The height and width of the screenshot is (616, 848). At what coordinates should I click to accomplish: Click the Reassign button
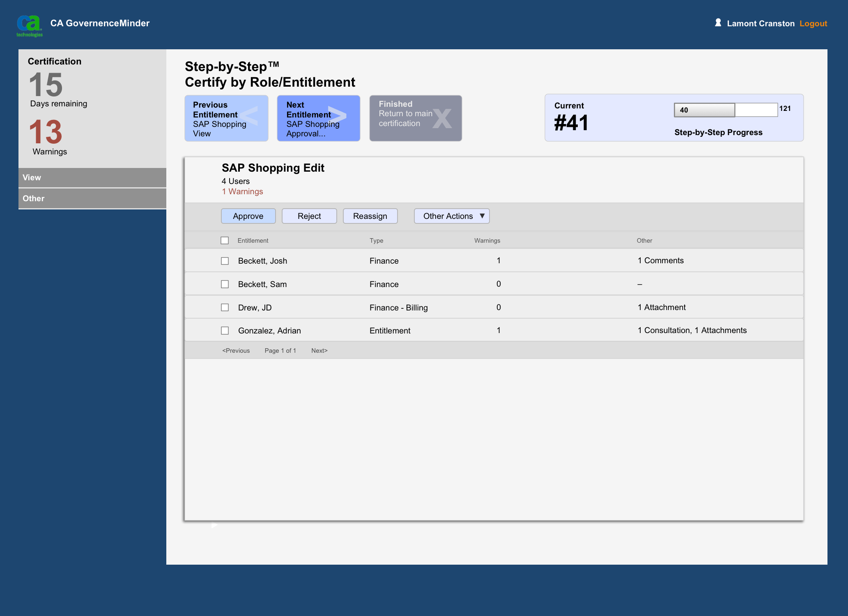tap(370, 216)
